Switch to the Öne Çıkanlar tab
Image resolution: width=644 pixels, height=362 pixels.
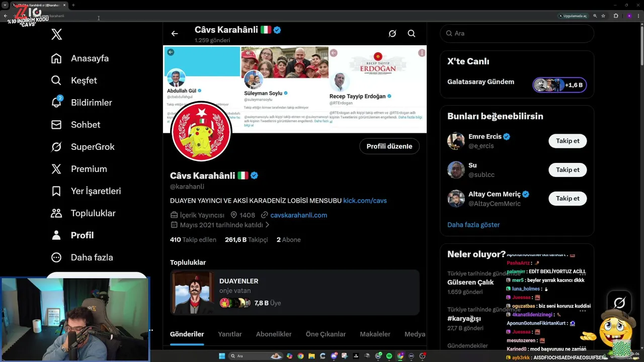tap(326, 334)
